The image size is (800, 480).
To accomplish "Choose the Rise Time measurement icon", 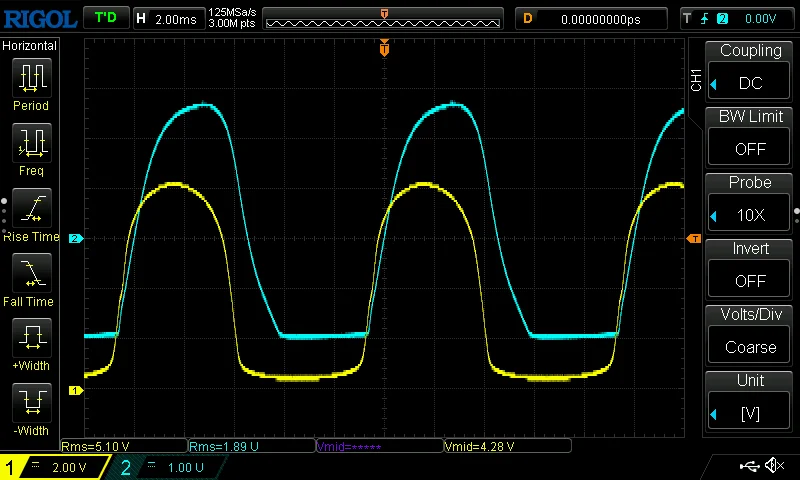I will [x=31, y=208].
